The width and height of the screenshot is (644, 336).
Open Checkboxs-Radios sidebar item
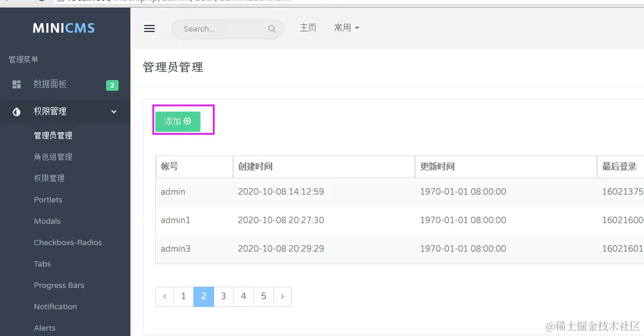click(68, 242)
